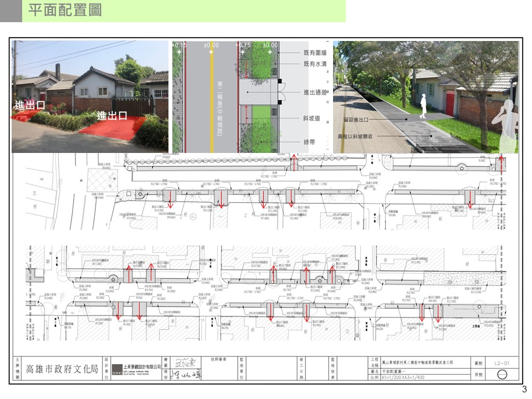Click the 既有圍牆 label
The height and width of the screenshot is (399, 532).
[314, 53]
